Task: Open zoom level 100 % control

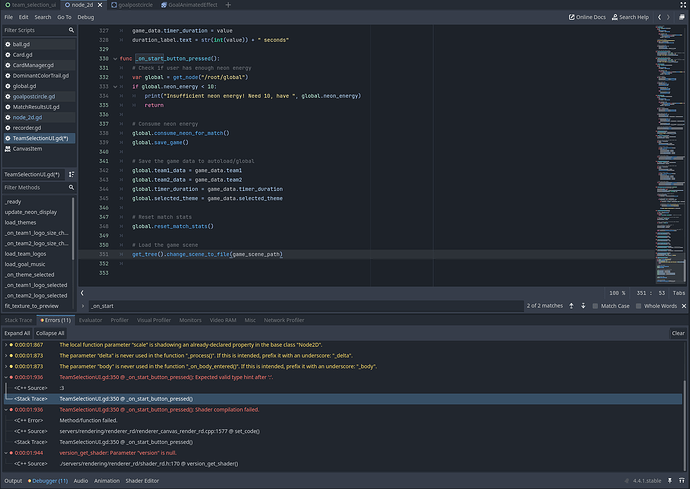Action: tap(617, 293)
